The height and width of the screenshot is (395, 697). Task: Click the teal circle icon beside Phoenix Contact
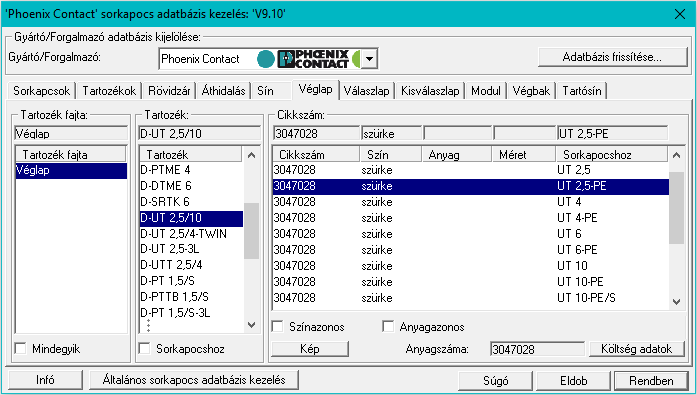[265, 59]
